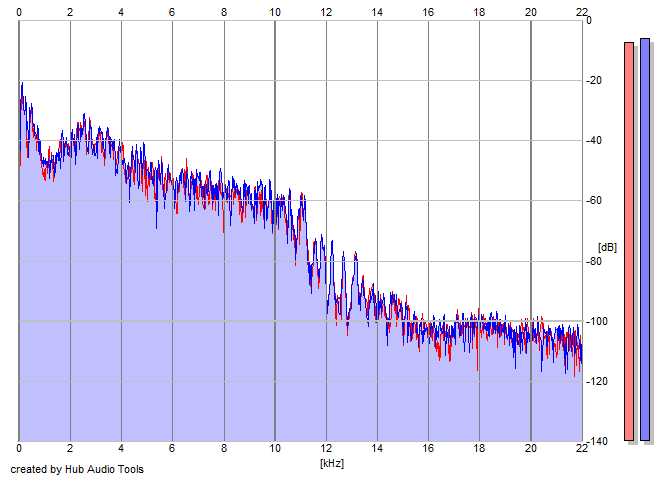Viewport: 664px width, 481px height.
Task: Click the -120 dB scale label
Action: pos(596,381)
